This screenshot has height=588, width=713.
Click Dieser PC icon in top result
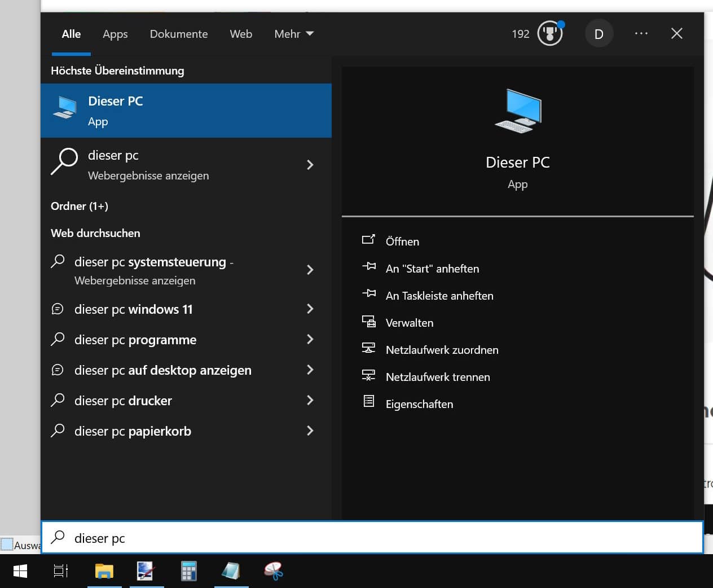(65, 107)
